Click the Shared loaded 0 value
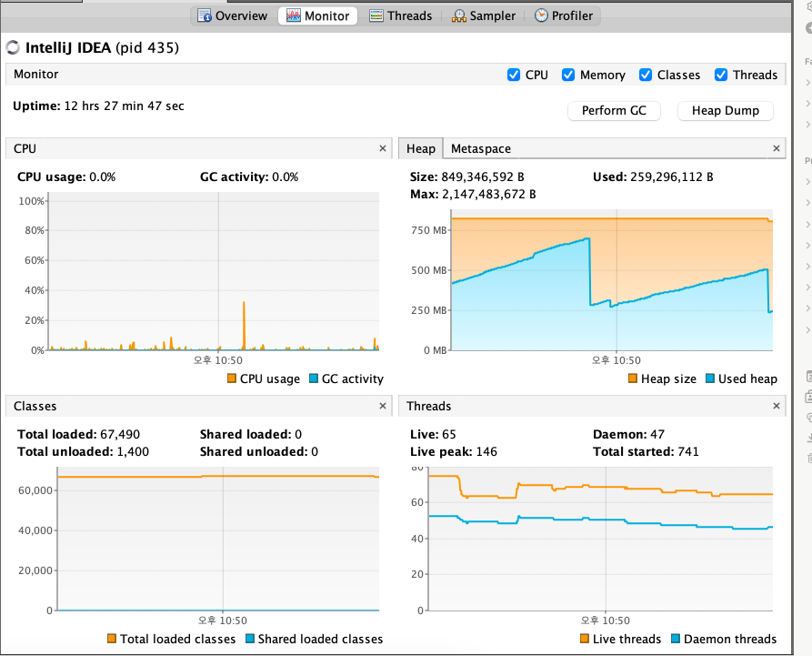 (298, 434)
